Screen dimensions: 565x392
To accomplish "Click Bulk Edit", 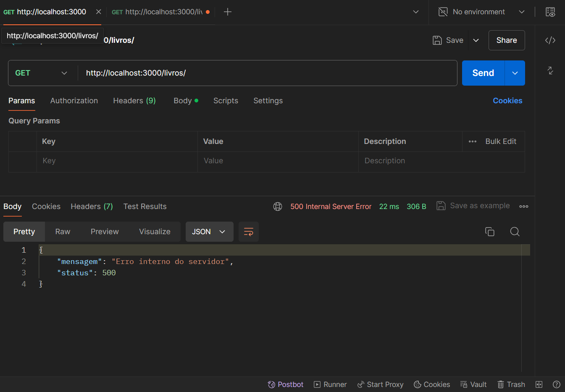I will coord(501,141).
